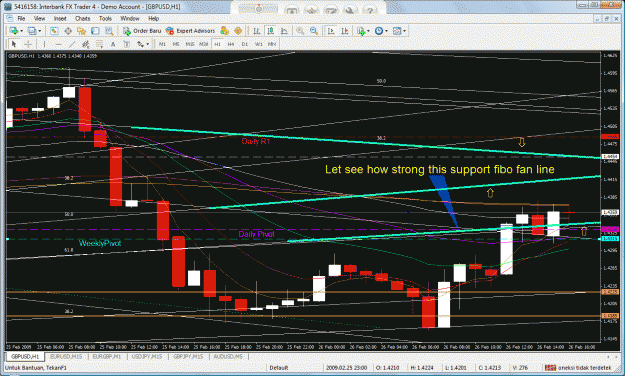Set timeframe to H4

pos(231,44)
